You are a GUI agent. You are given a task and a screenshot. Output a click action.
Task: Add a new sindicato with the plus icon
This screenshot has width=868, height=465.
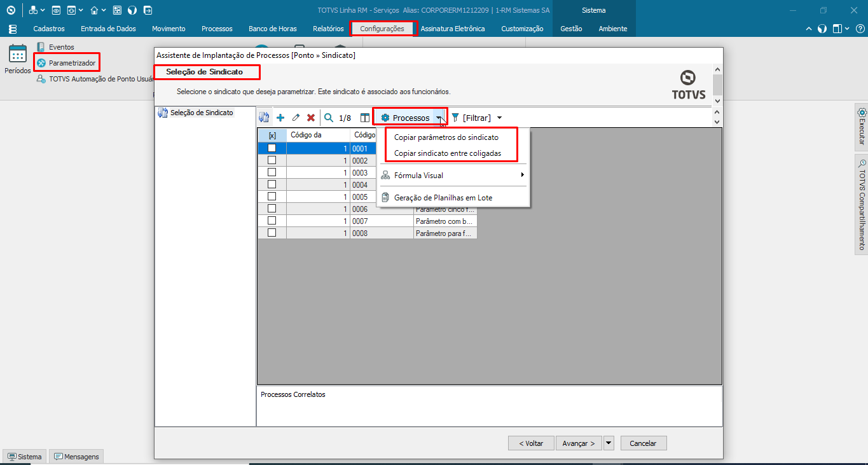[280, 118]
